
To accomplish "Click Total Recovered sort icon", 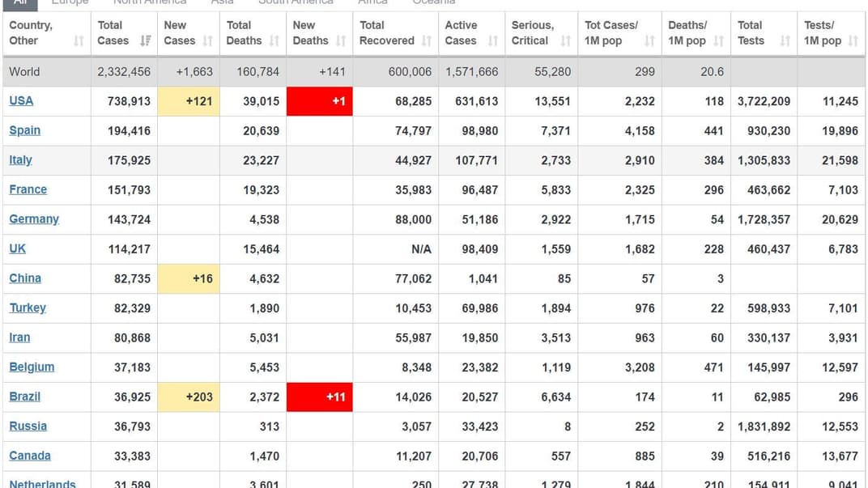I will pos(425,41).
